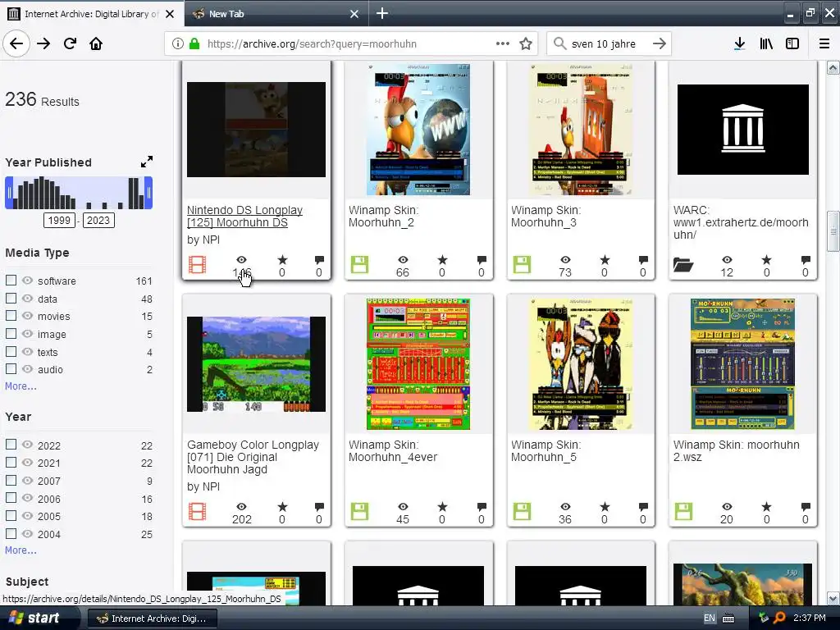The width and height of the screenshot is (840, 630).
Task: Bookmark this page with the star
Action: click(x=526, y=44)
